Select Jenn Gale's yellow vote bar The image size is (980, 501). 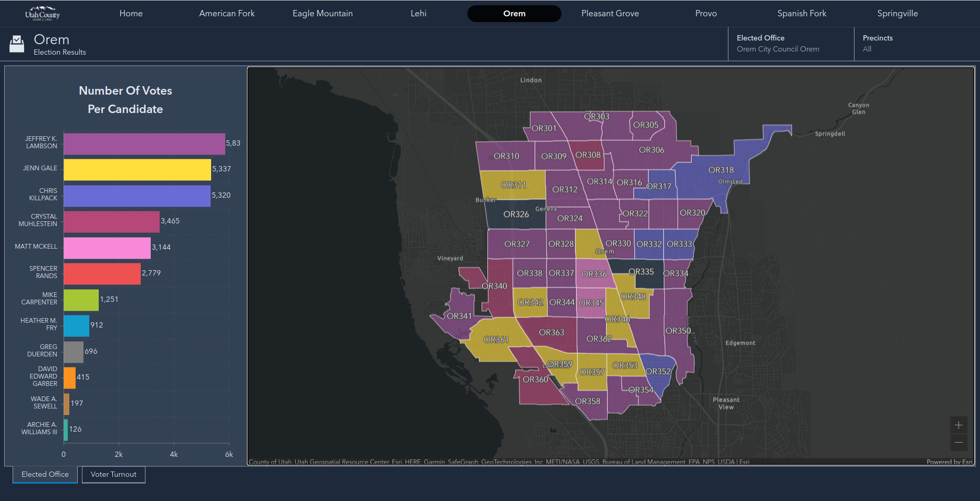137,169
